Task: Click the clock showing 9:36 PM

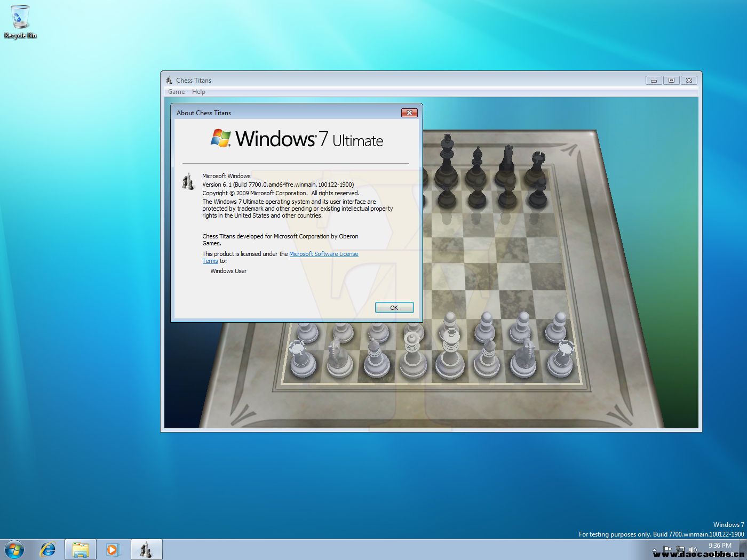Action: tap(720, 546)
